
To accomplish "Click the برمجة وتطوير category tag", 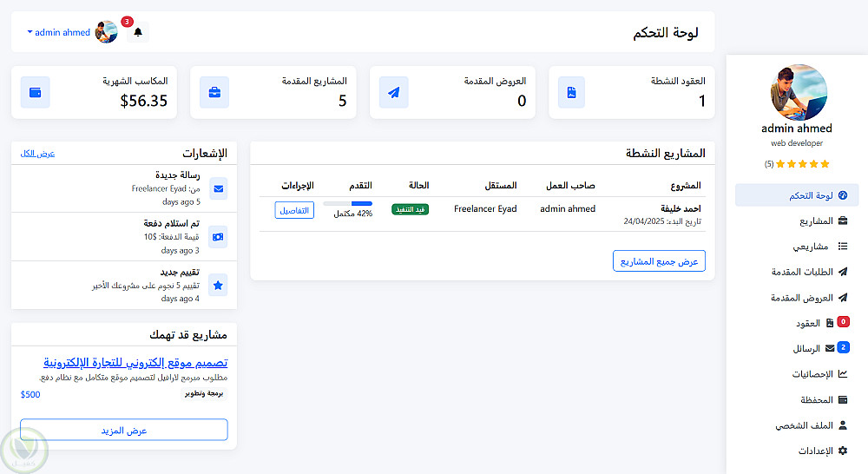I will 204,394.
